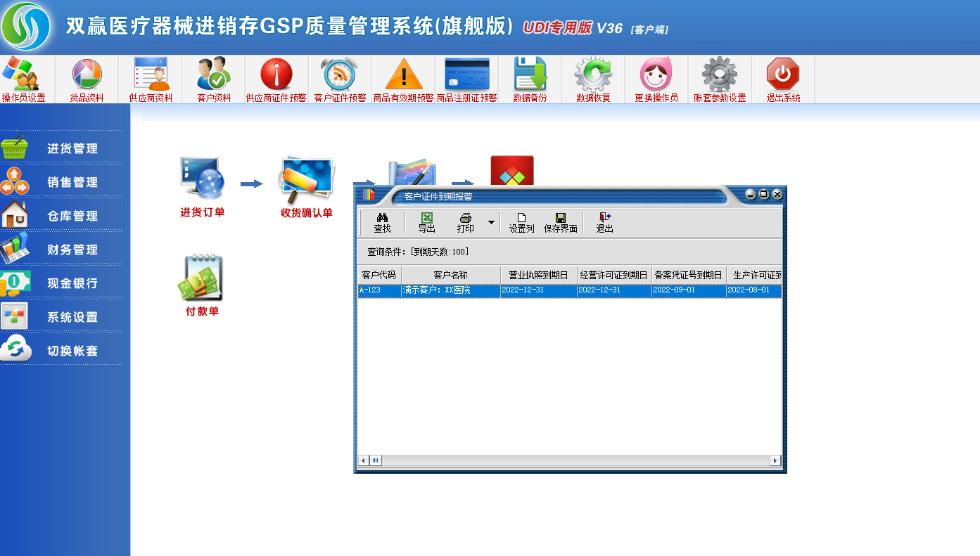Open 商品注册证预警 registration certificate warning
980x556 pixels.
(x=467, y=79)
